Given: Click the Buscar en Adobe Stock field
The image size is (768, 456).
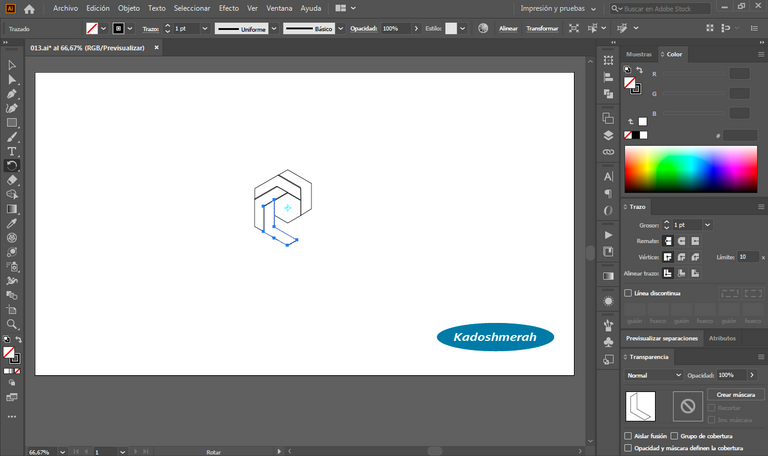Looking at the screenshot, I should tap(661, 8).
